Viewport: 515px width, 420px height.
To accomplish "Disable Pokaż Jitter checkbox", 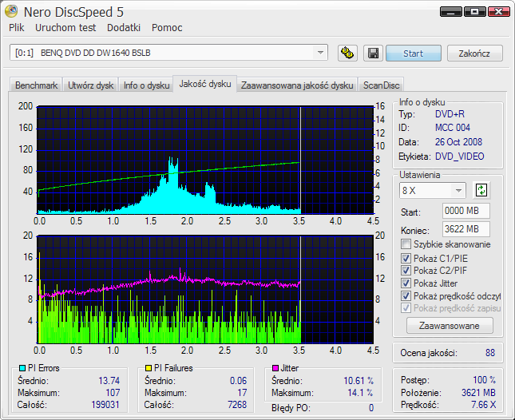I will pos(406,283).
